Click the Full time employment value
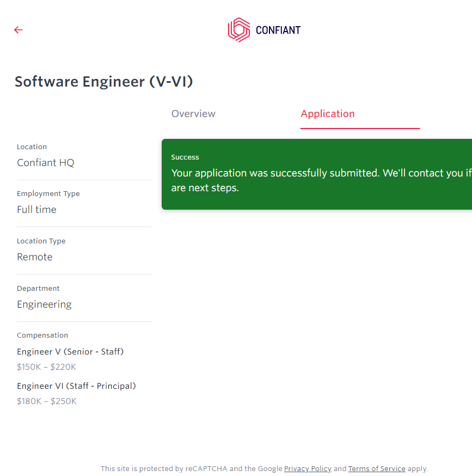Image resolution: width=472 pixels, height=476 pixels. 36,210
